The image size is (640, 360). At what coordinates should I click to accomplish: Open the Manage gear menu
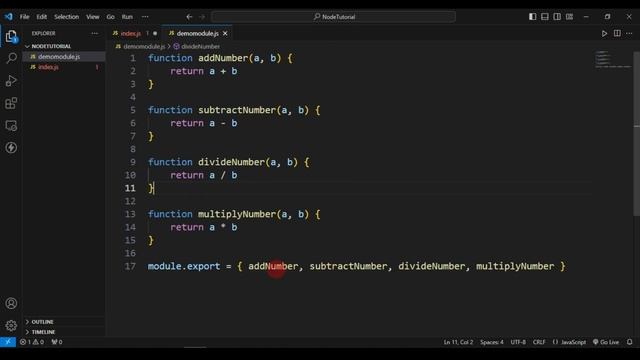click(x=11, y=325)
